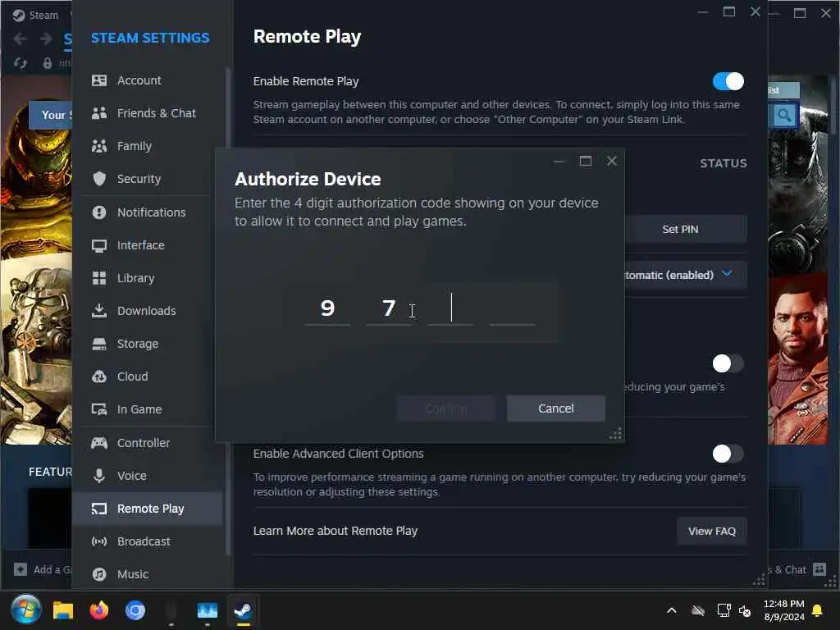This screenshot has height=630, width=840.
Task: Click the reload icon in Steam window
Action: coord(21,63)
